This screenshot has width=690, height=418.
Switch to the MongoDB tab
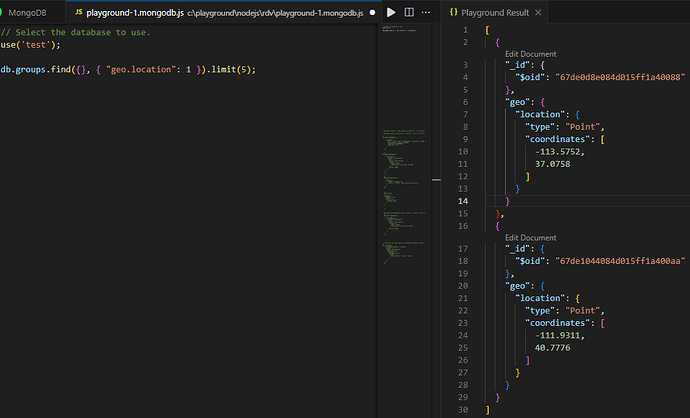pos(27,12)
